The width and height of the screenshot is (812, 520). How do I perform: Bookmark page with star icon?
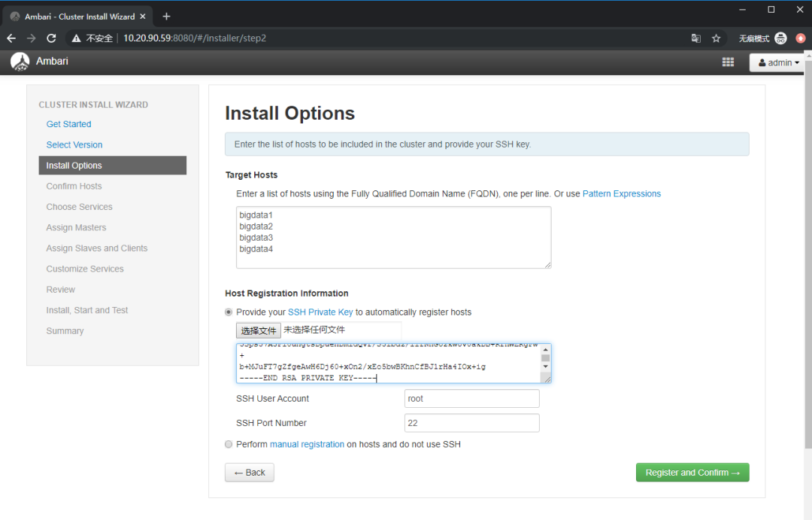[x=717, y=38]
